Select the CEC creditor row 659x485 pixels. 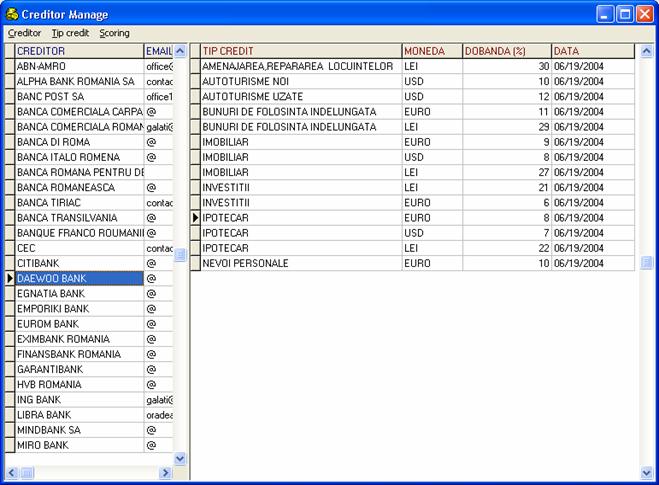tap(79, 248)
